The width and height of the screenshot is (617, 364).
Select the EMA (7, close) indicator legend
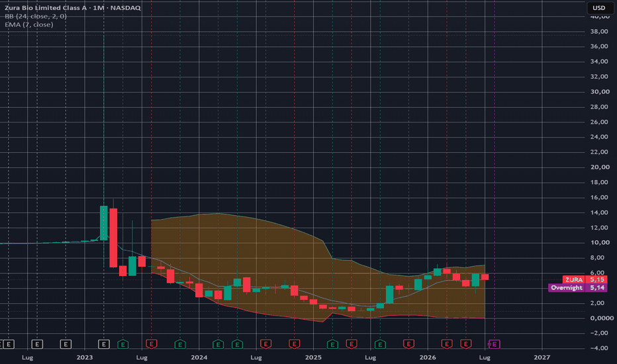29,24
